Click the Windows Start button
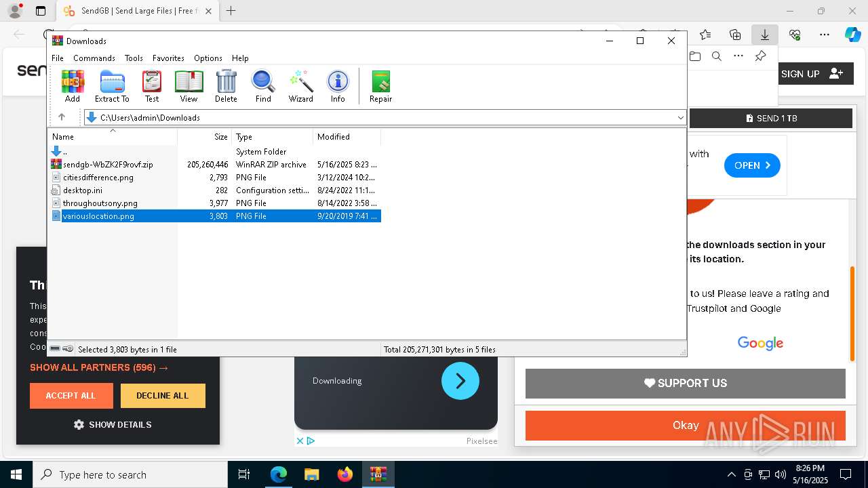 coord(16,474)
